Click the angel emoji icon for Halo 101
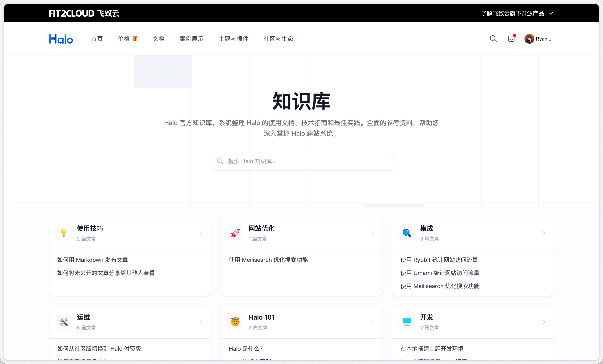 pyautogui.click(x=235, y=322)
